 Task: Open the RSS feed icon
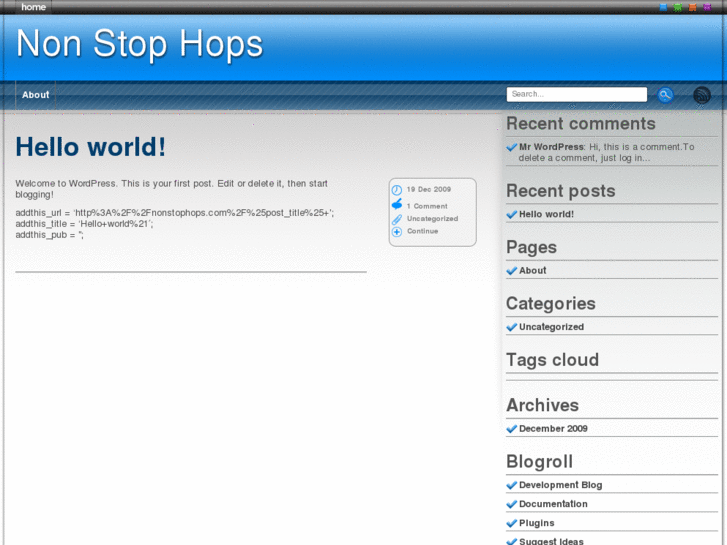click(701, 95)
